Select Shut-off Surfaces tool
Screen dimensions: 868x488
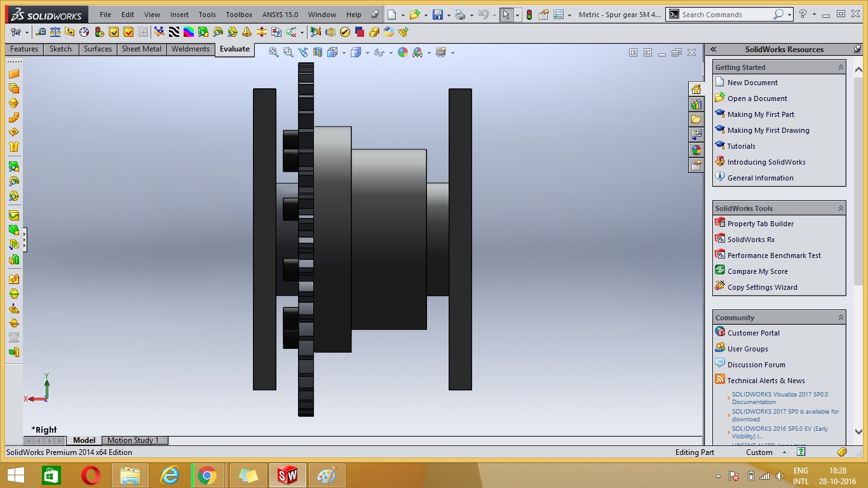point(14,309)
